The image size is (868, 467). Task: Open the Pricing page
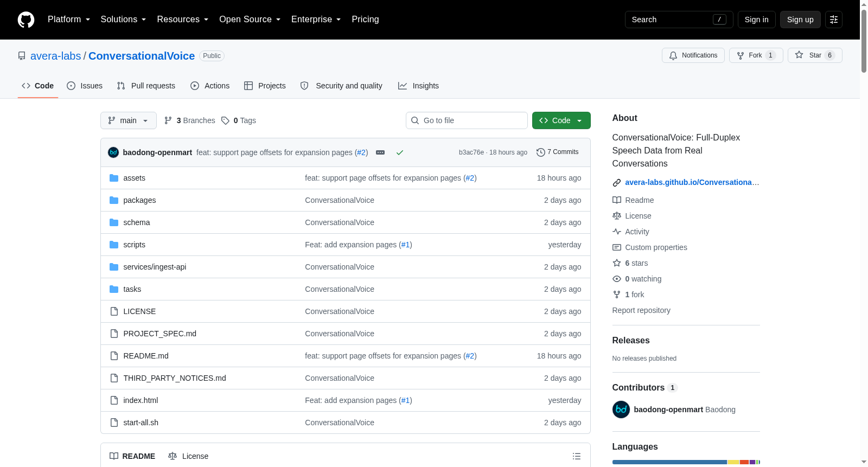366,20
